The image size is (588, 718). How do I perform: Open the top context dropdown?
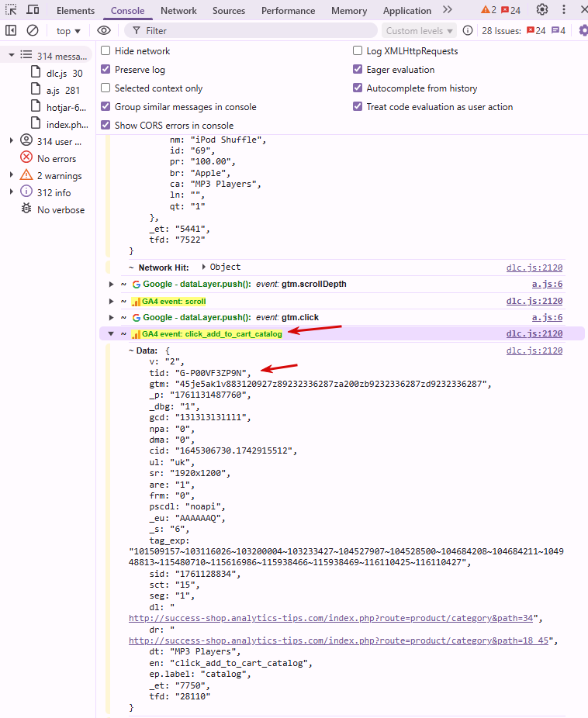tap(67, 31)
